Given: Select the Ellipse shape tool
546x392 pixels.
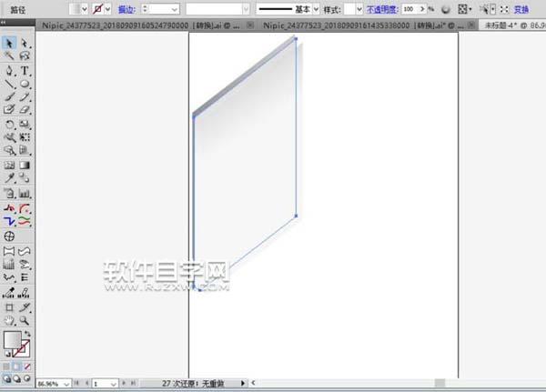Looking at the screenshot, I should (25, 84).
